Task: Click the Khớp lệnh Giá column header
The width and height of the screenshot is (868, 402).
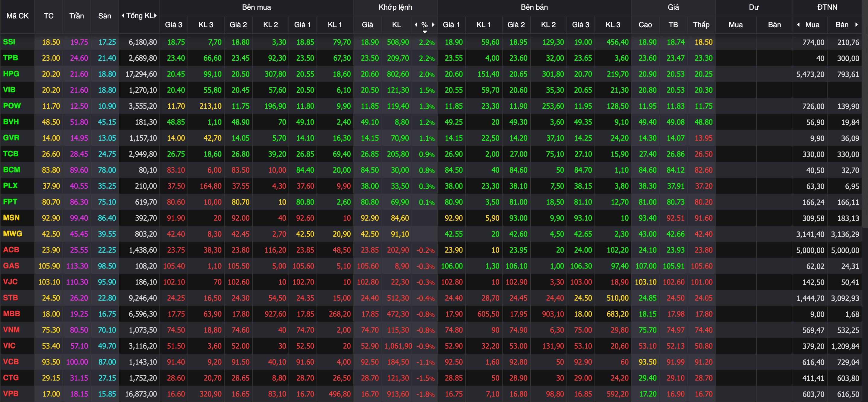Action: coord(367,25)
